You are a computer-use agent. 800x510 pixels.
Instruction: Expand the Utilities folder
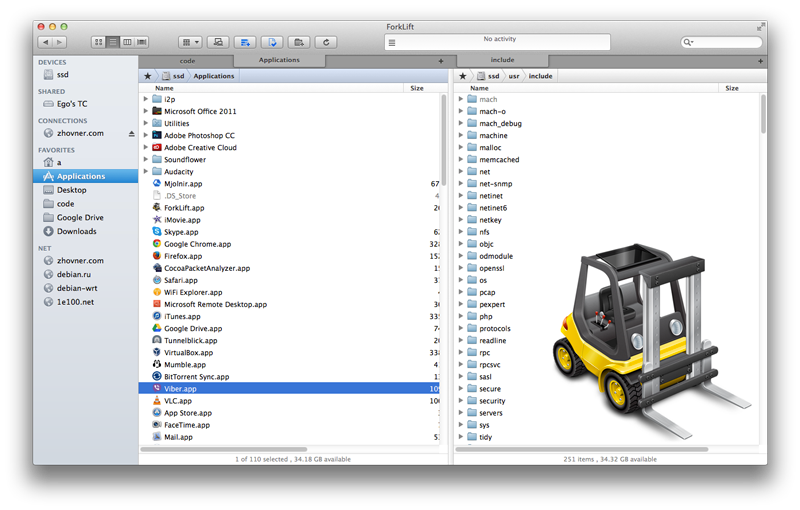click(145, 123)
